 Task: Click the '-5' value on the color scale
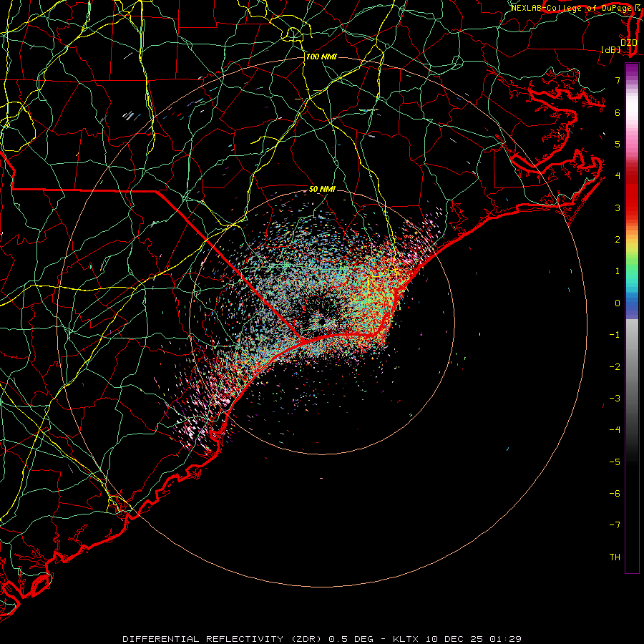point(615,462)
